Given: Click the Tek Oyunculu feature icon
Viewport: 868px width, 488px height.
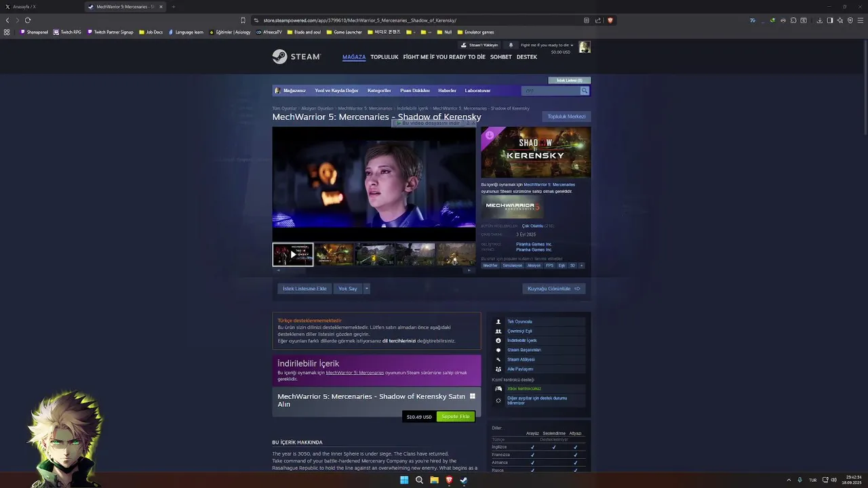Looking at the screenshot, I should click(498, 322).
